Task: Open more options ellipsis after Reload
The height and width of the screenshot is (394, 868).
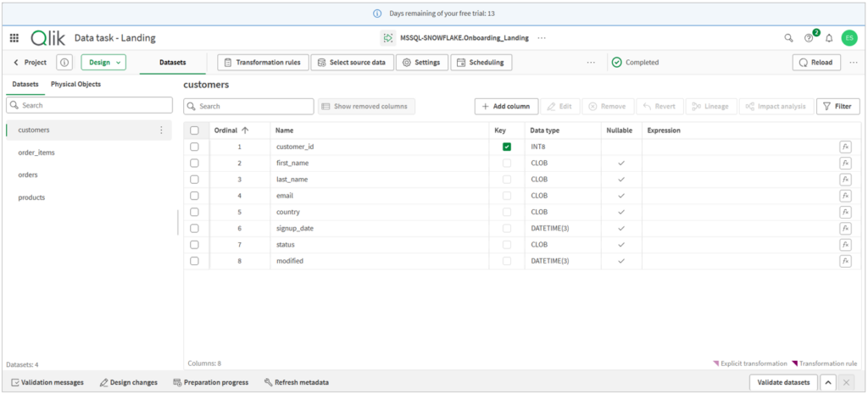Action: (x=853, y=63)
